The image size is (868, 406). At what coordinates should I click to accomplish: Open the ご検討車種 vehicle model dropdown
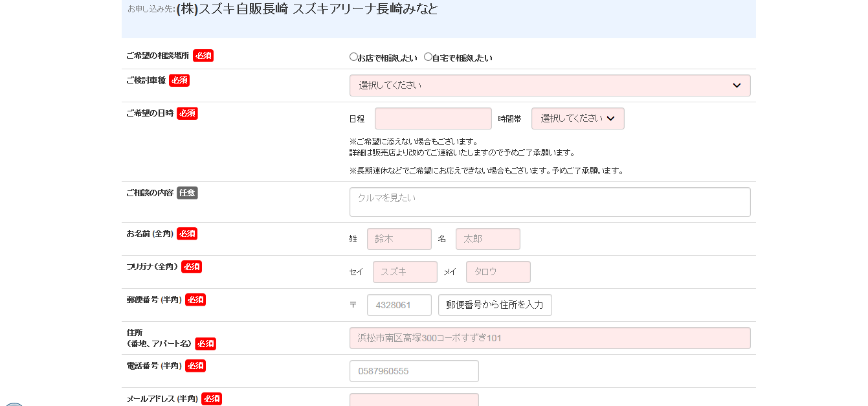click(x=550, y=85)
